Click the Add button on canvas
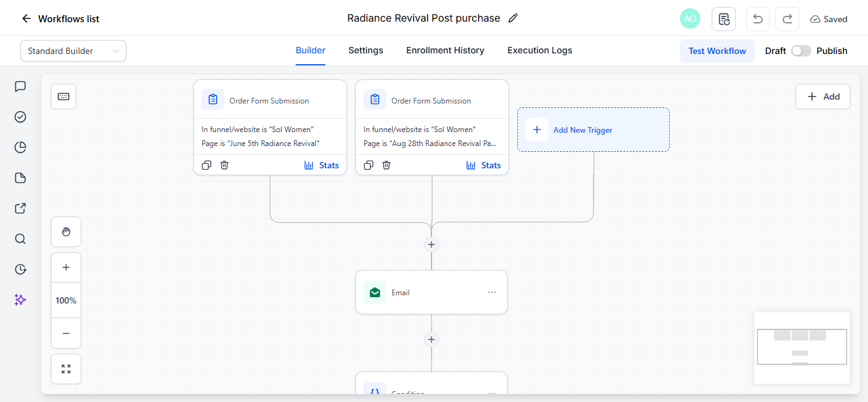Image resolution: width=868 pixels, height=402 pixels. pos(822,97)
